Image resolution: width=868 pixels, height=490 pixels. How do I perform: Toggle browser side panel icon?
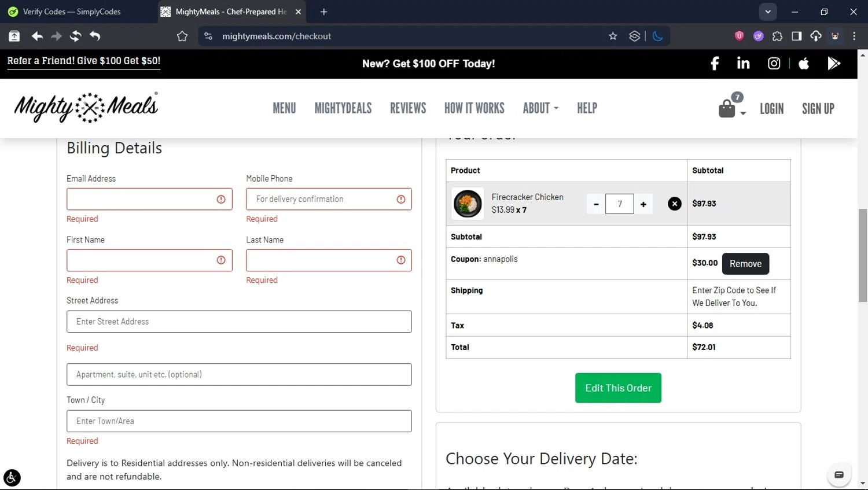coord(797,36)
